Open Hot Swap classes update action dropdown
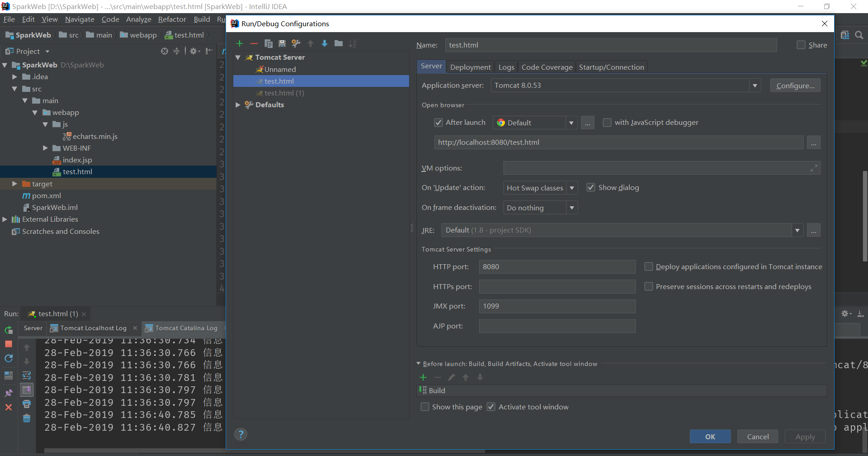The image size is (868, 456). point(572,188)
